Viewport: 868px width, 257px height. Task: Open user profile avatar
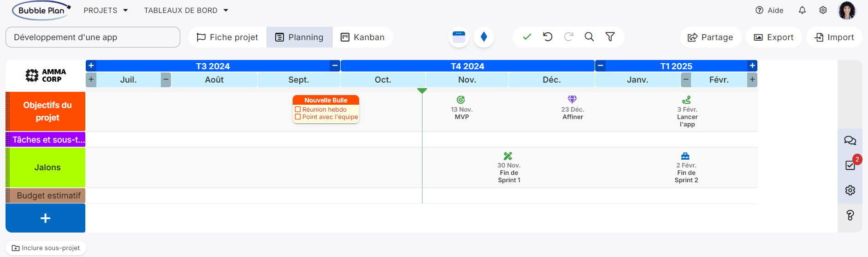[847, 10]
